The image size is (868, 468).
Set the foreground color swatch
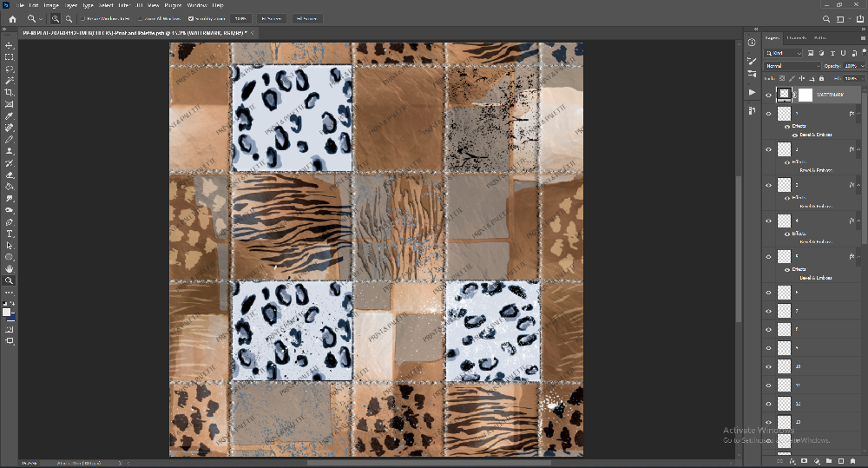6,313
